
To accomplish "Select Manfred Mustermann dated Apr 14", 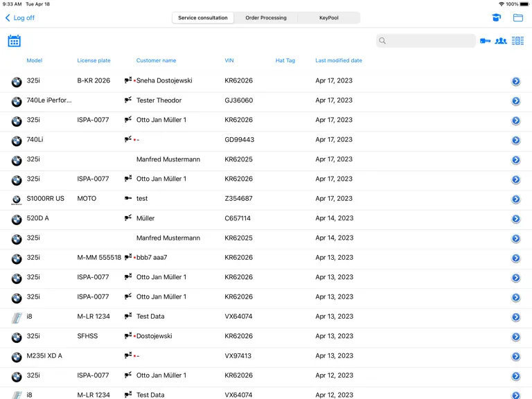I will 168,238.
